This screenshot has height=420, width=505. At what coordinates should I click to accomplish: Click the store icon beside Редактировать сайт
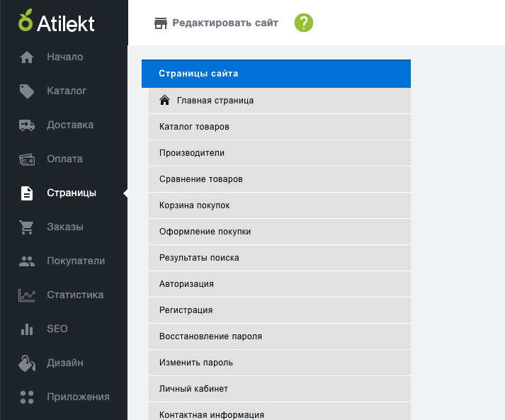tap(161, 23)
